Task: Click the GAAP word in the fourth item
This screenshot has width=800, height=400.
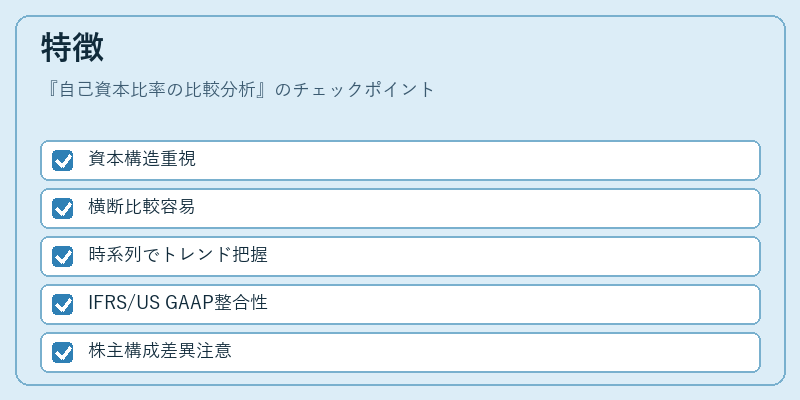Action: (x=196, y=303)
